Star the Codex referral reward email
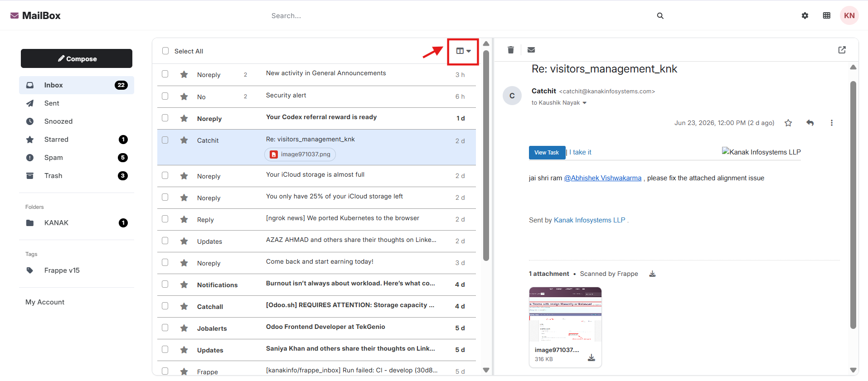This screenshot has width=868, height=381. (184, 118)
